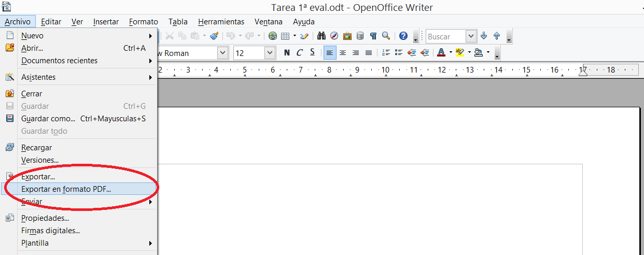
Task: Click the Insert Table grid icon
Action: [x=285, y=36]
